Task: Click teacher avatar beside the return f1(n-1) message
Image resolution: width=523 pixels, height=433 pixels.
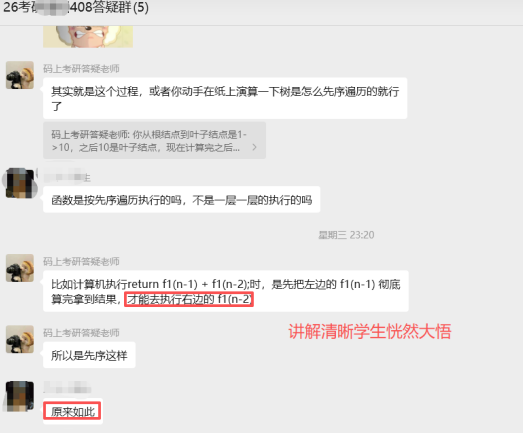Action: (x=20, y=268)
